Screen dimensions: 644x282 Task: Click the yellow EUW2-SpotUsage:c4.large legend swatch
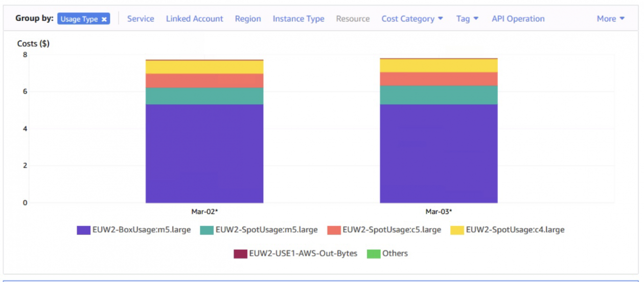[x=457, y=230]
